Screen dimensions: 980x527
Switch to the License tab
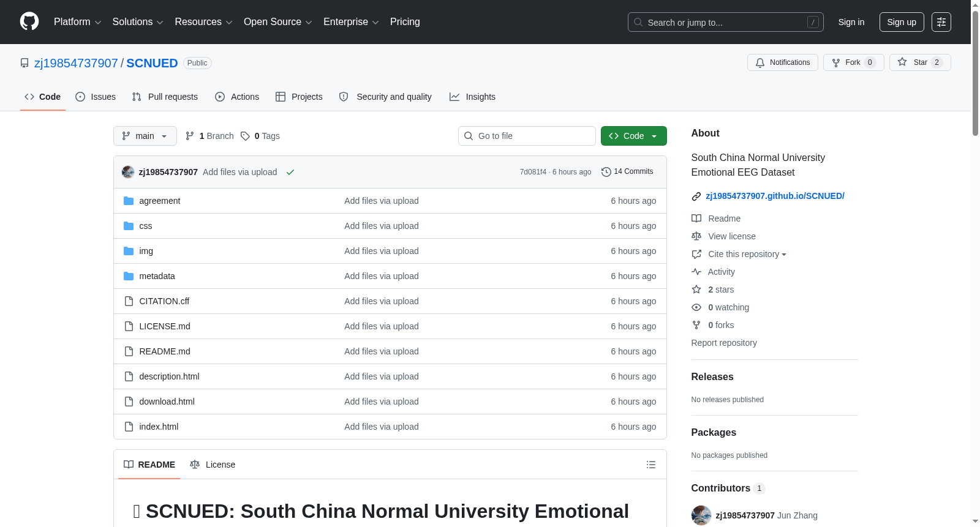(213, 465)
